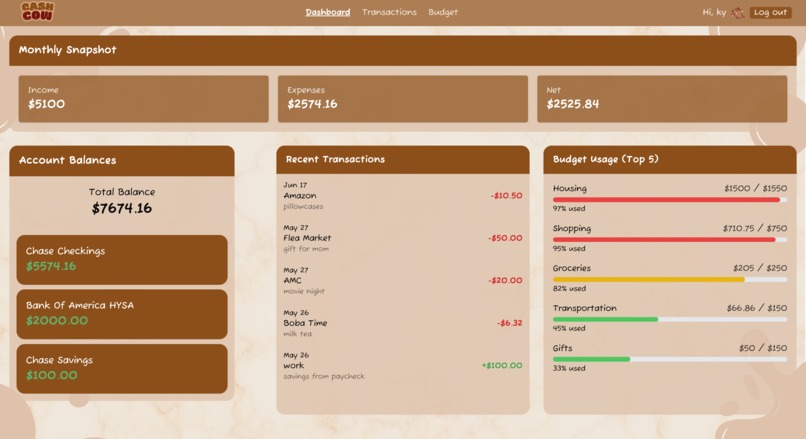Open the Chase Checkings account card

(122, 260)
